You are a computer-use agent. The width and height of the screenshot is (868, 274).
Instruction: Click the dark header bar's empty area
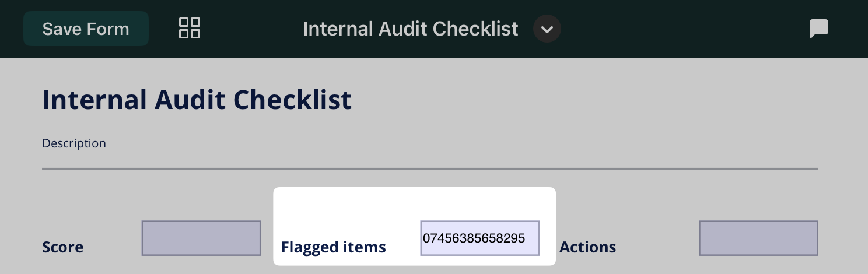coord(671,29)
